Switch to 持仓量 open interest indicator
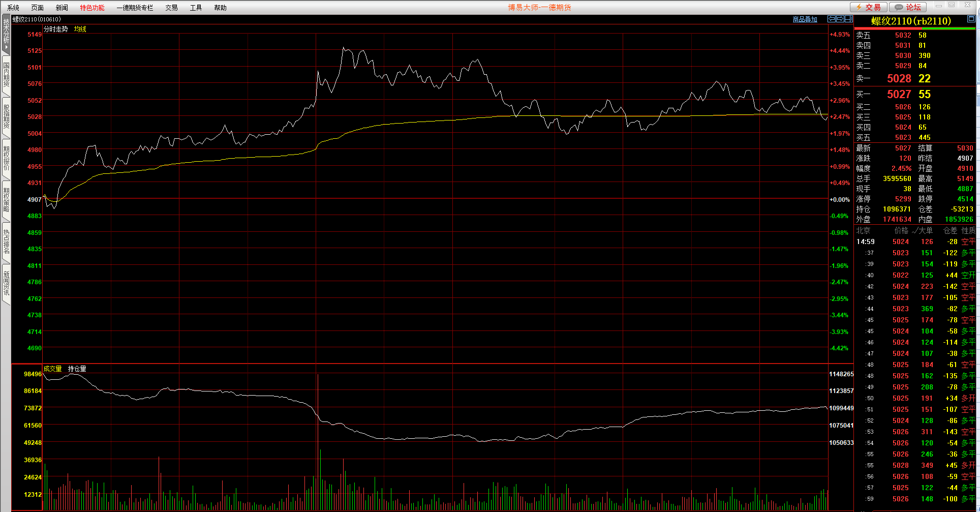The width and height of the screenshot is (980, 512). coord(77,369)
